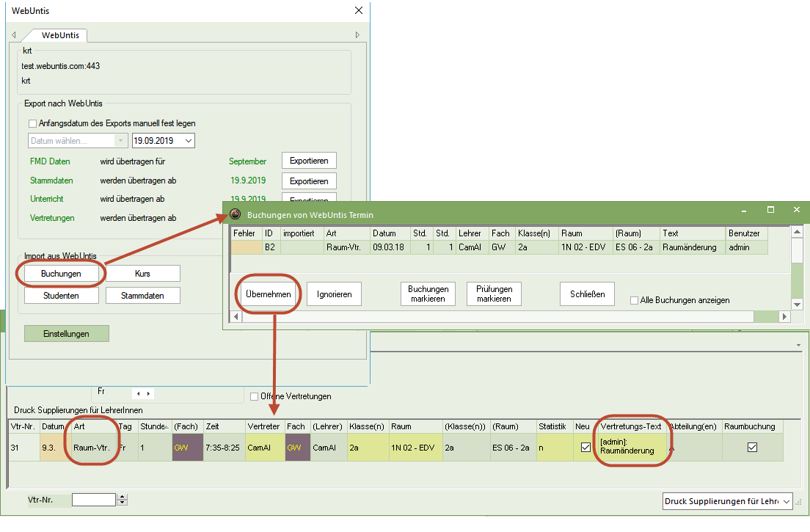Image resolution: width=810 pixels, height=532 pixels.
Task: Close the Buchungen von WebUntis Termin dialog
Action: pos(797,210)
